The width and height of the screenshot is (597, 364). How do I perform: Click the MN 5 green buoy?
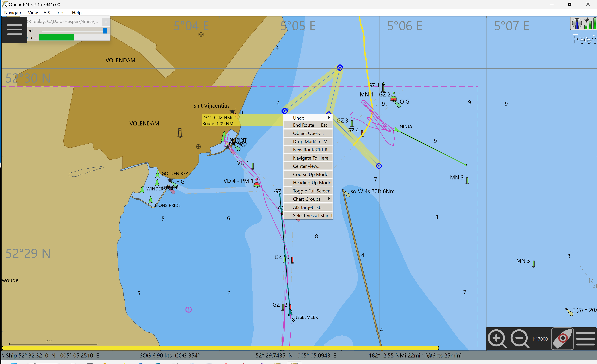[x=534, y=264]
